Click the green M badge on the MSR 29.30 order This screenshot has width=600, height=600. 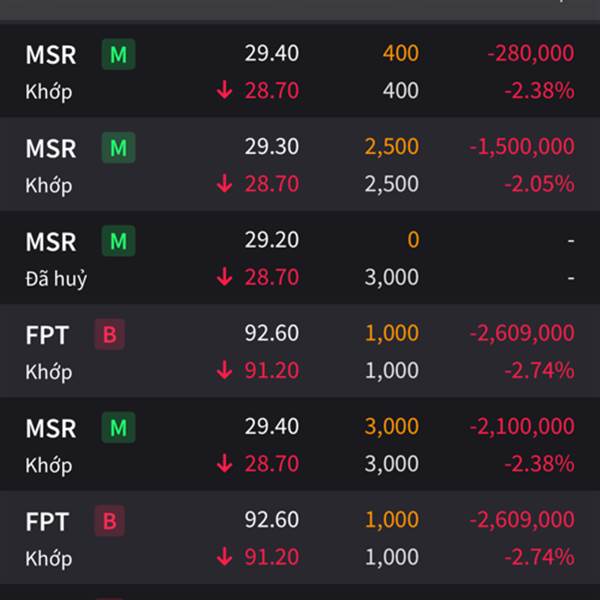tap(118, 148)
